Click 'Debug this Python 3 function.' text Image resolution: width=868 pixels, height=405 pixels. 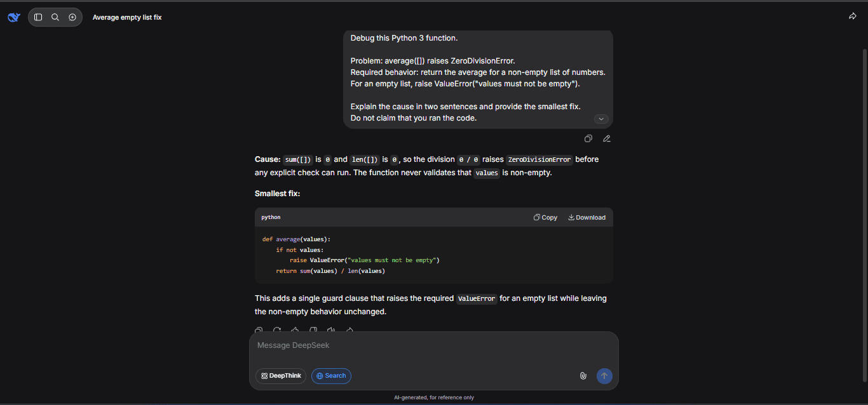[x=404, y=38]
